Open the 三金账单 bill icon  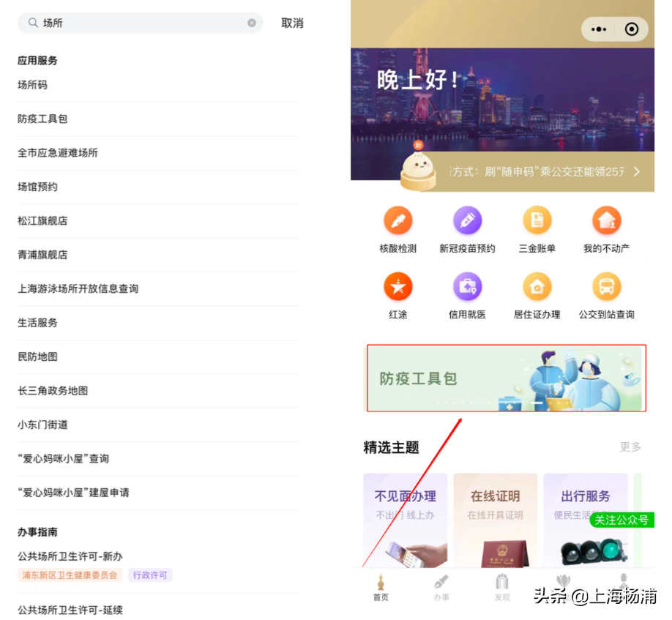(x=537, y=220)
